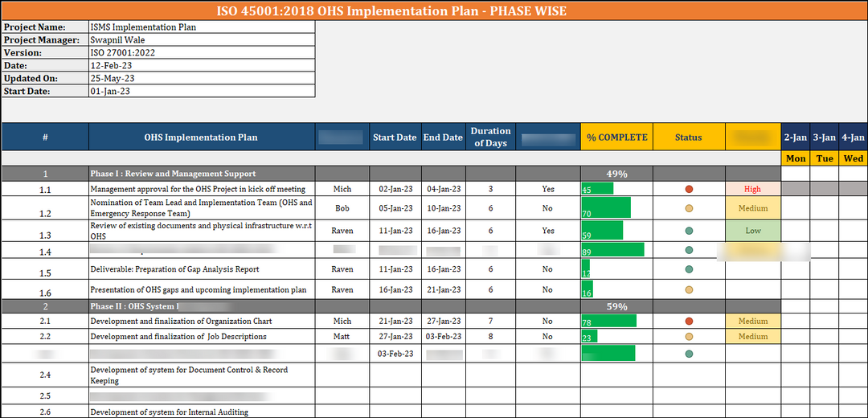
Task: Select the Updated On date cell 25-May-23
Action: (x=201, y=79)
